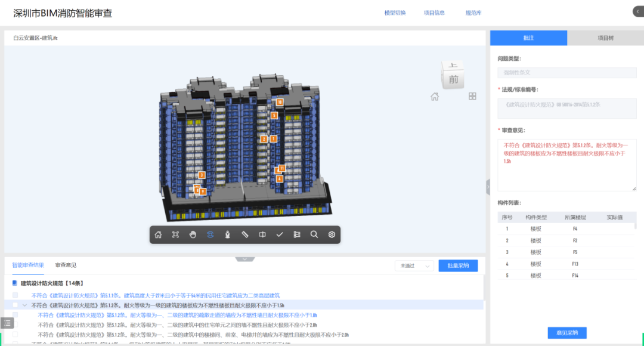Select the pan hand tool
This screenshot has width=644, height=346.
click(193, 234)
